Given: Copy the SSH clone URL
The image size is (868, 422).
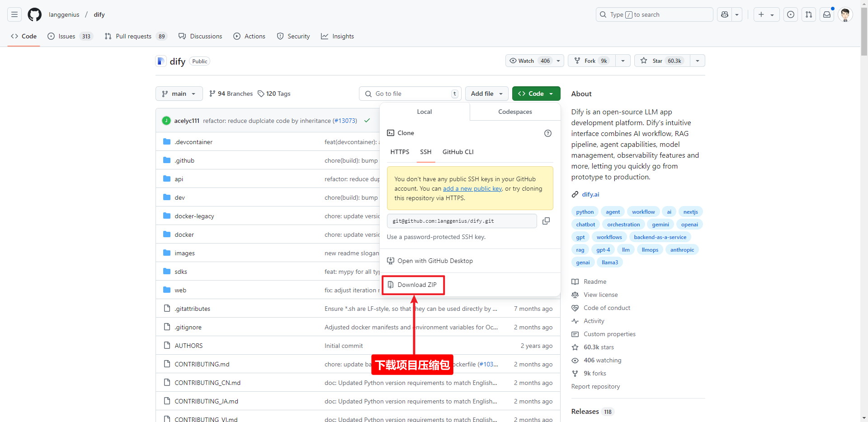Looking at the screenshot, I should pos(546,221).
